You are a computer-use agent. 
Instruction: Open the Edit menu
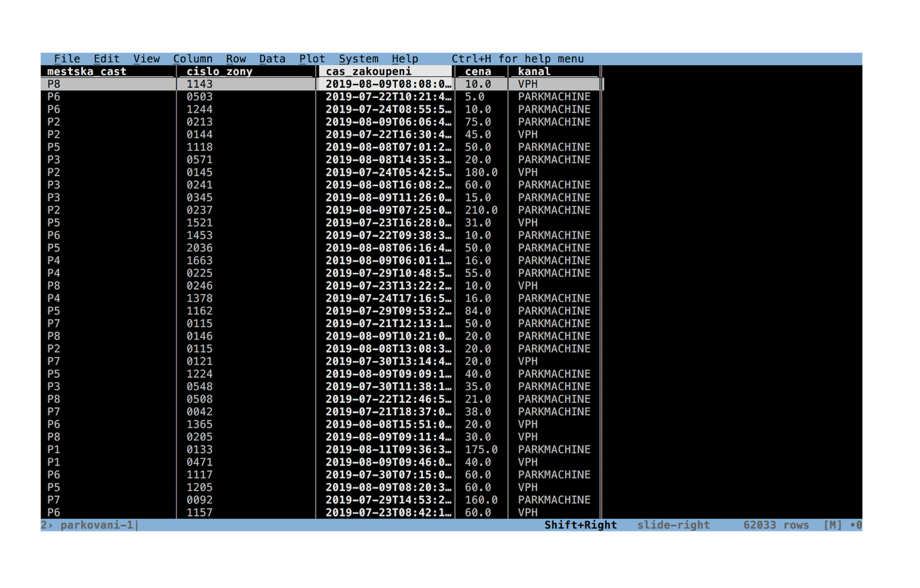pyautogui.click(x=107, y=59)
